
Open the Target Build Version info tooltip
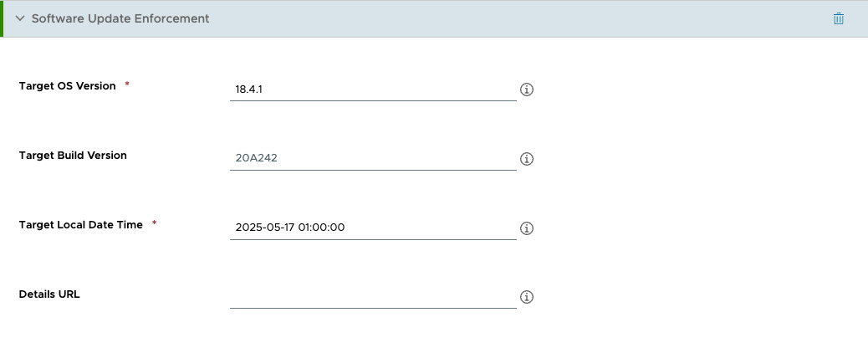coord(527,158)
